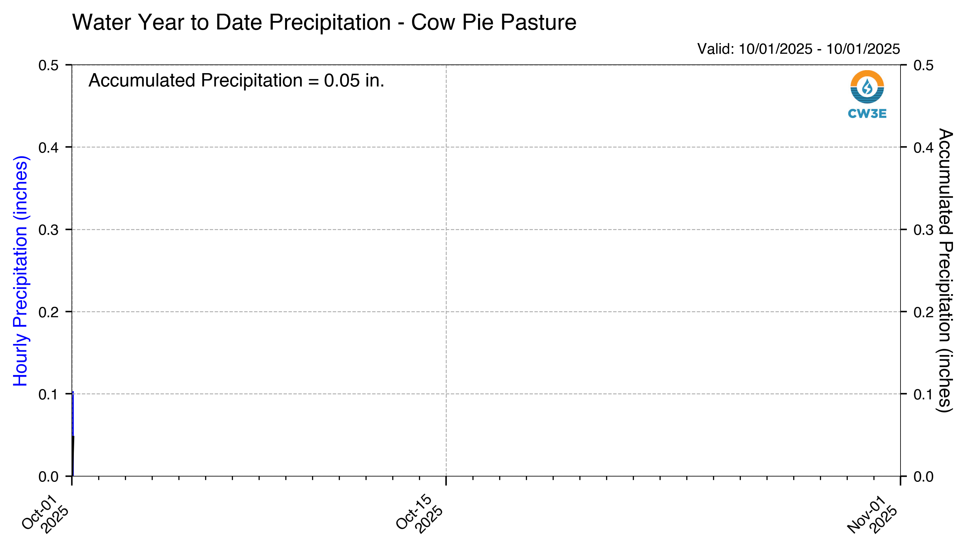Click the 0.3 tick label on left axis
This screenshot has width=966, height=560.
click(x=48, y=230)
